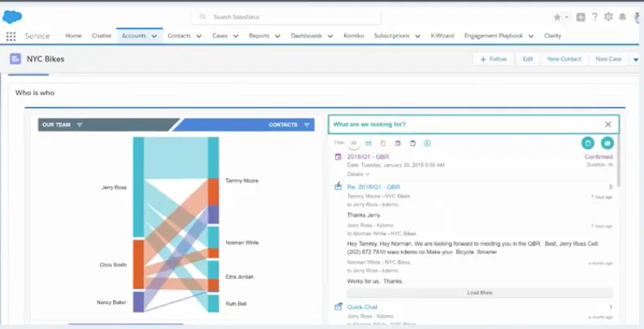
Task: Expand the Cases tab chevron
Action: (236, 36)
